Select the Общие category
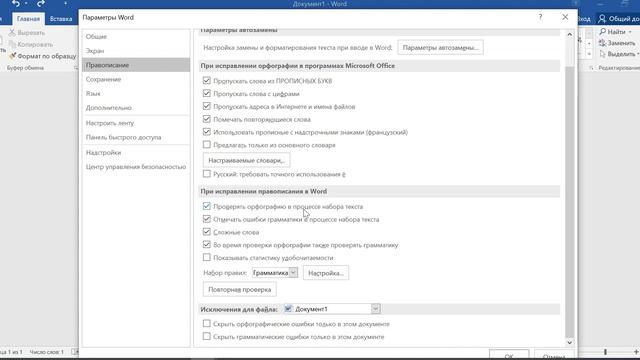 (136, 36)
